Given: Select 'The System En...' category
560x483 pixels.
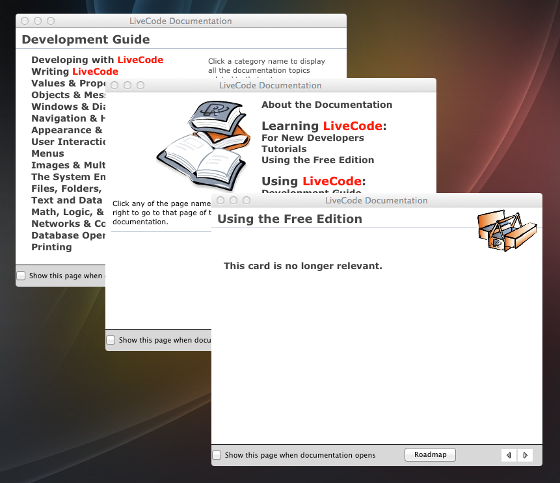Looking at the screenshot, I should click(68, 177).
